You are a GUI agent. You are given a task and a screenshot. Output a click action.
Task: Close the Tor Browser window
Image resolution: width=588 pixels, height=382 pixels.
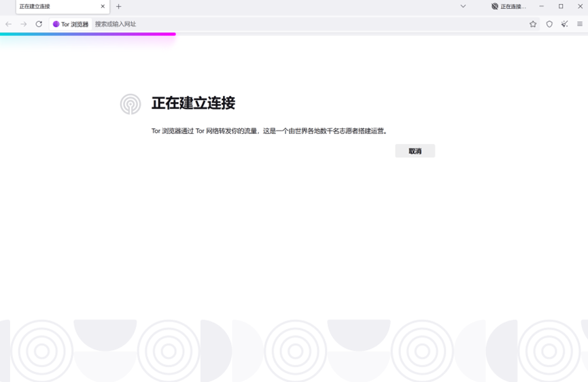click(x=580, y=6)
